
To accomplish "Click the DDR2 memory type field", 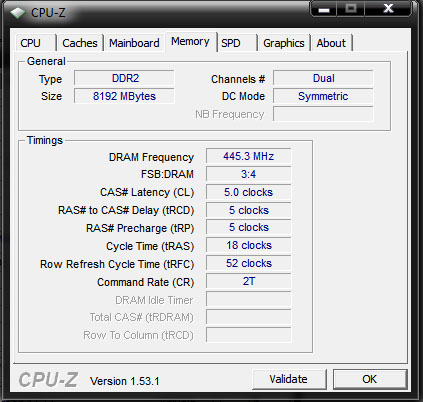I will pyautogui.click(x=124, y=78).
